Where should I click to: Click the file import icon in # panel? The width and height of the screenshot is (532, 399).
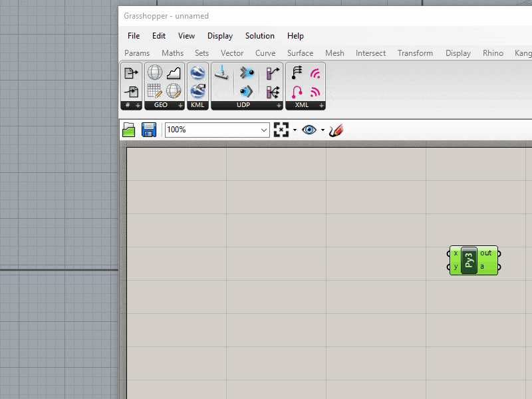[131, 92]
